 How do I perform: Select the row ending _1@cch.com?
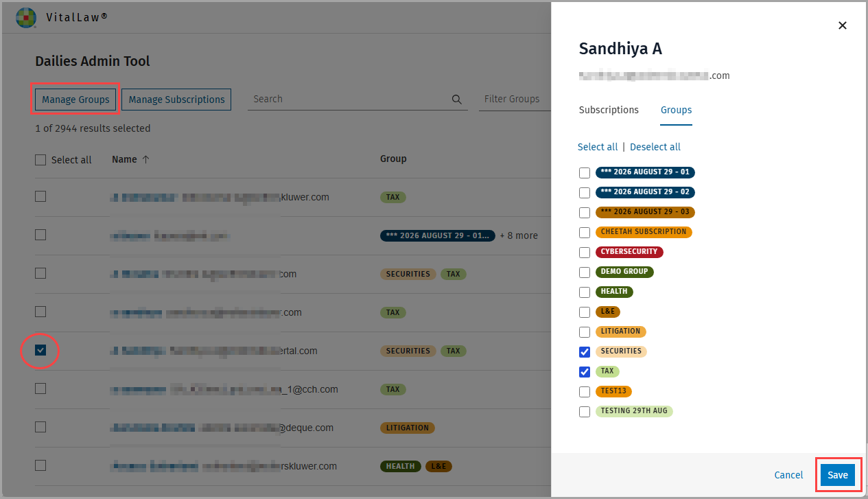[40, 388]
